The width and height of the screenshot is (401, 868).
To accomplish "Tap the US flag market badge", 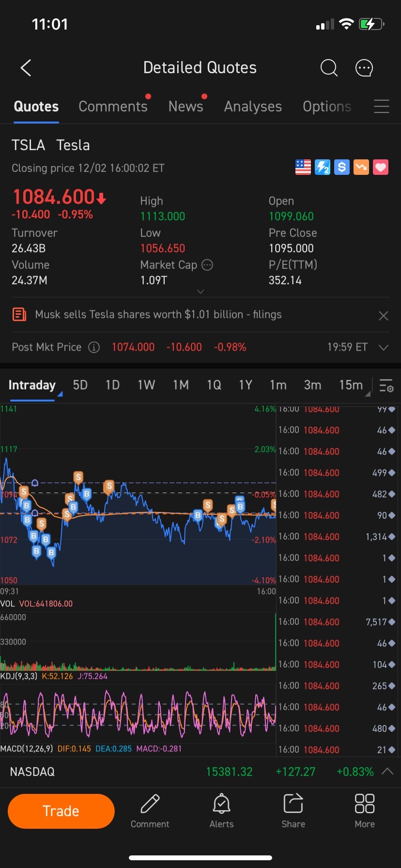I will coord(303,167).
